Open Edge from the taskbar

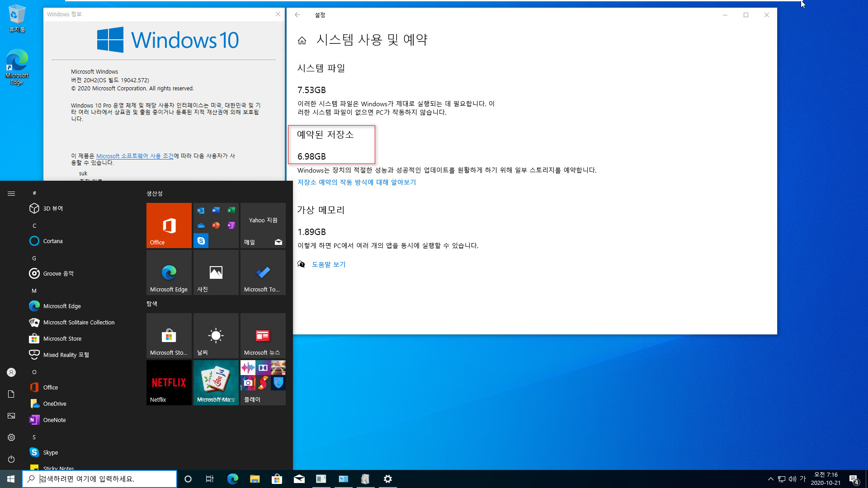[232, 479]
